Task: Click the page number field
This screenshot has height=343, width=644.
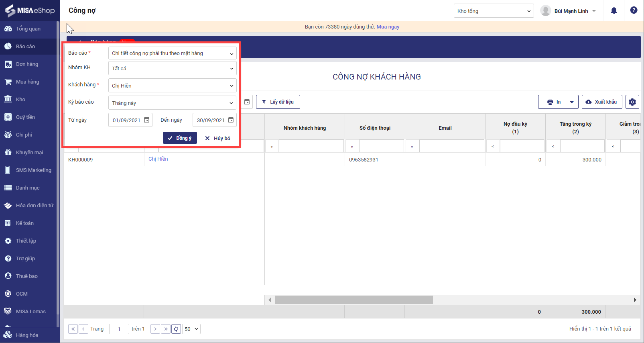Action: (x=119, y=329)
